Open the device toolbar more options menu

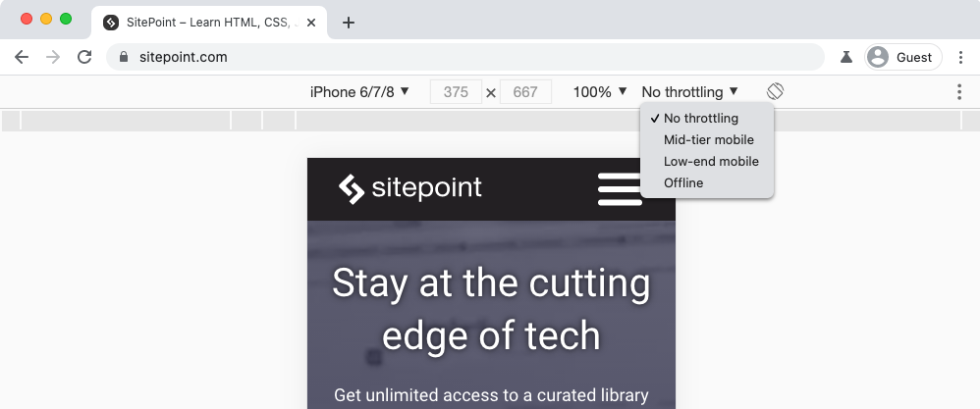click(959, 92)
